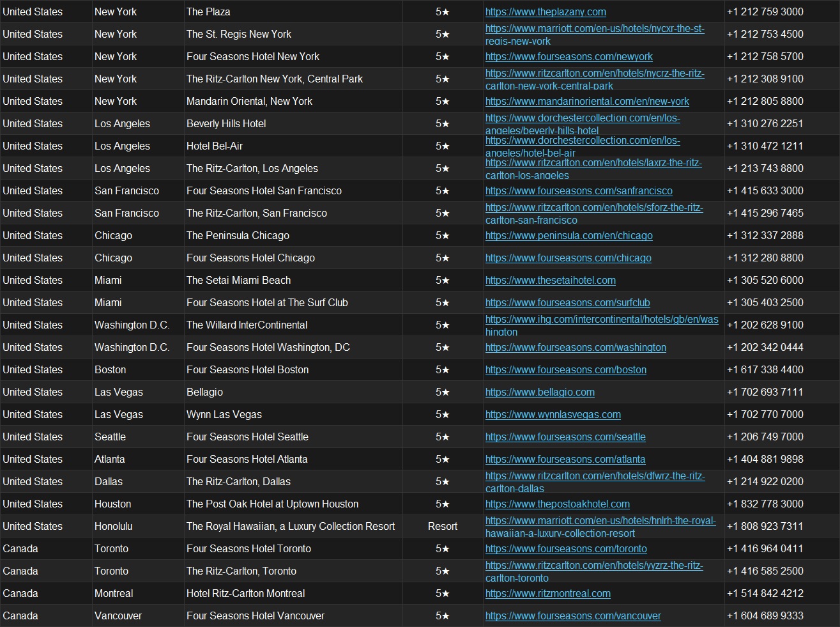The image size is (840, 627).
Task: Open the Beverly Hills Hotel dorchestercollection link
Action: click(583, 124)
